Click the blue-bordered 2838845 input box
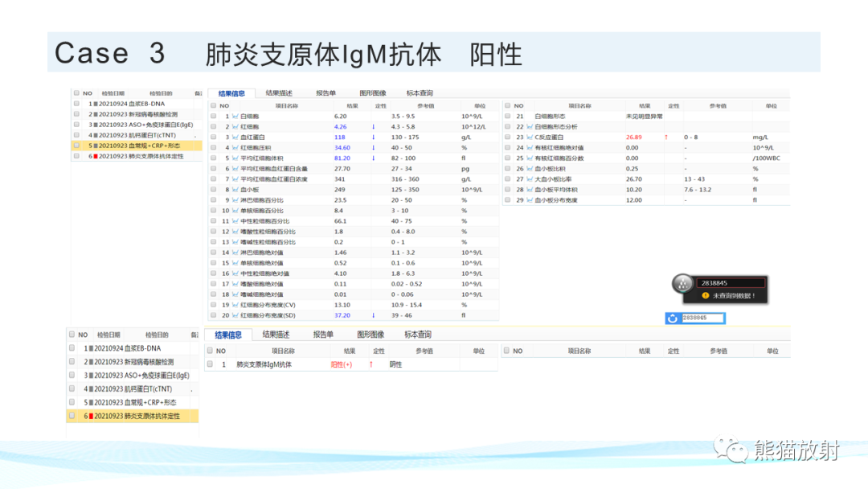Screen dimensions: 868x489 [702, 318]
